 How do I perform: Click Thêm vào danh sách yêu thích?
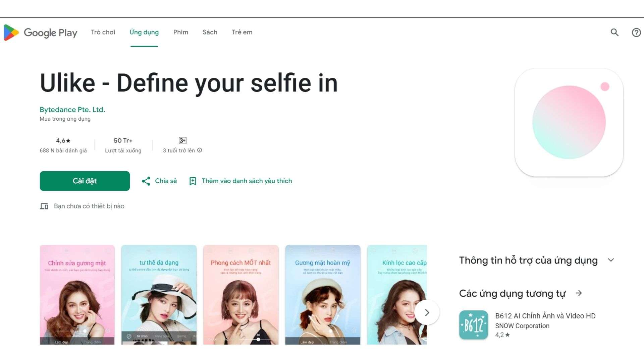click(241, 181)
